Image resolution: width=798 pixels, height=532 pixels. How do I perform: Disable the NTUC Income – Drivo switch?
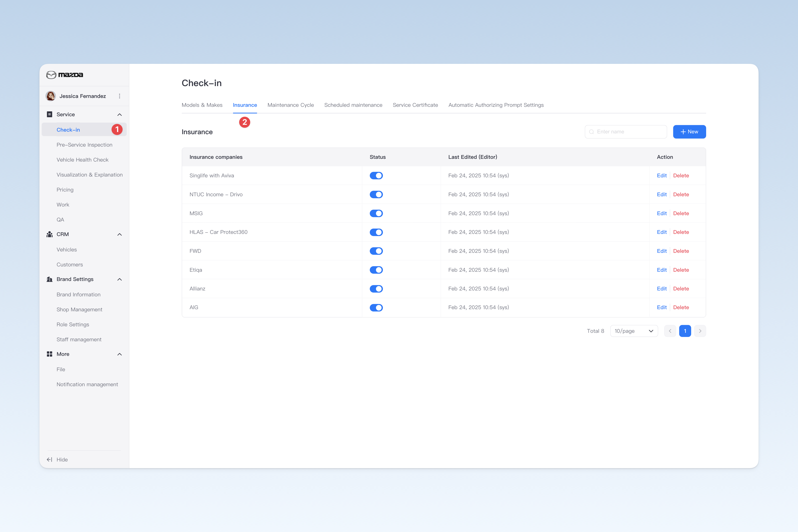tap(376, 194)
